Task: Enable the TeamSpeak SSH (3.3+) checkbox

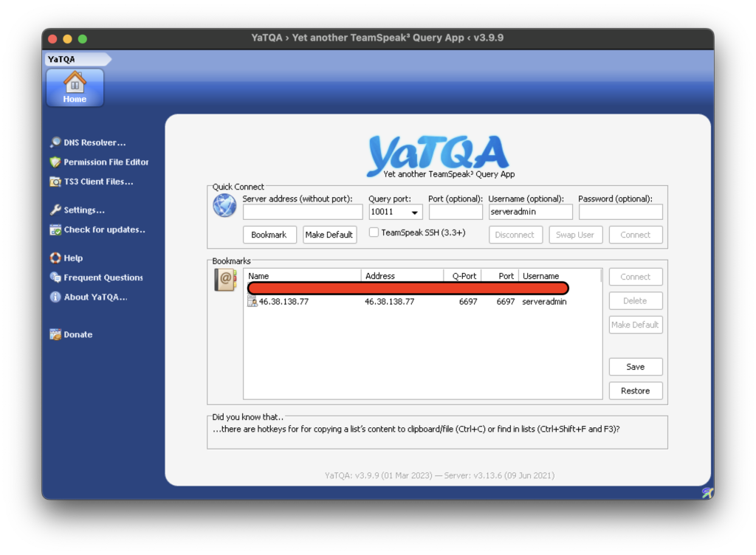Action: [374, 232]
